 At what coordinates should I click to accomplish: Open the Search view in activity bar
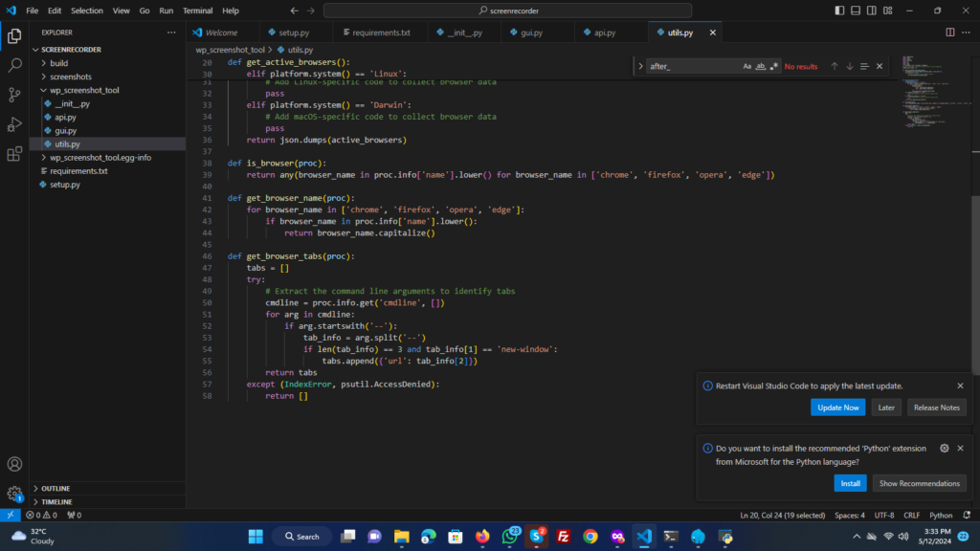coord(14,66)
